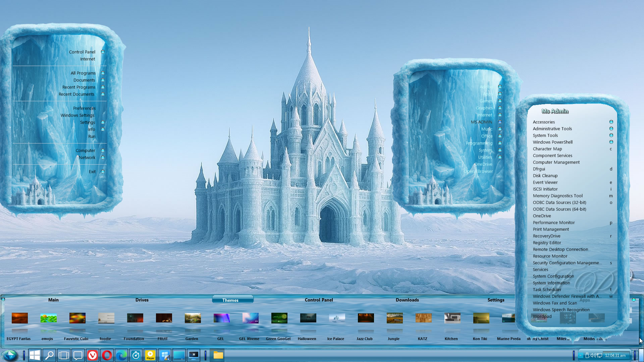This screenshot has height=362, width=644.
Task: Choose the Halloween theme thumbnail
Action: [x=308, y=318]
